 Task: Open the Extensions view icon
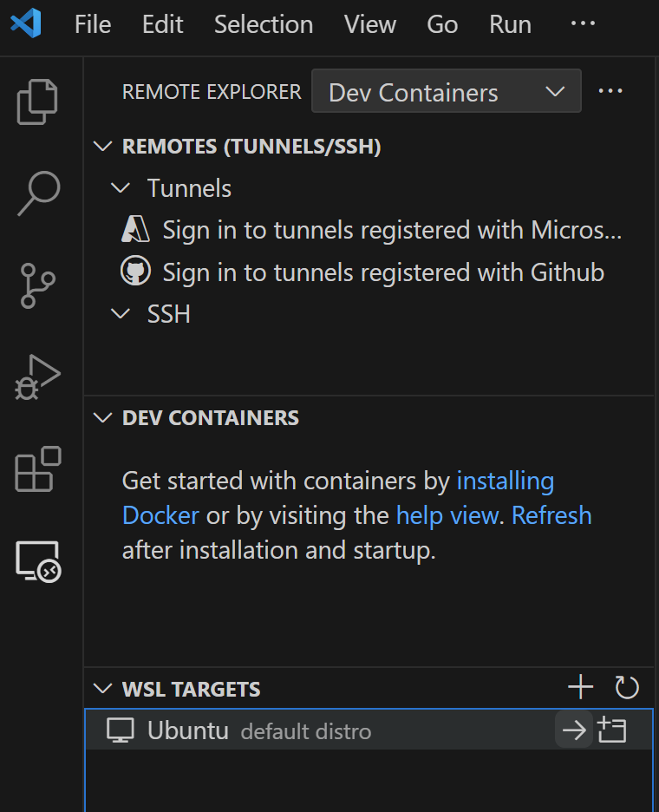tap(38, 468)
